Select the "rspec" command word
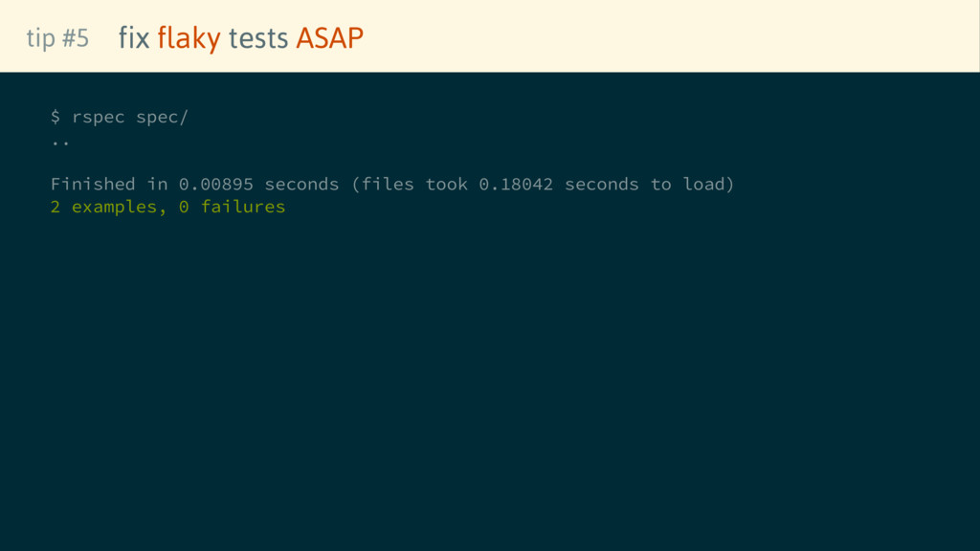 coord(99,117)
